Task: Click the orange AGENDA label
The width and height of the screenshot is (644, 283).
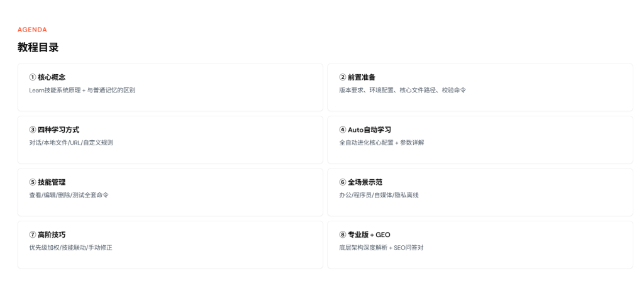Action: 32,30
